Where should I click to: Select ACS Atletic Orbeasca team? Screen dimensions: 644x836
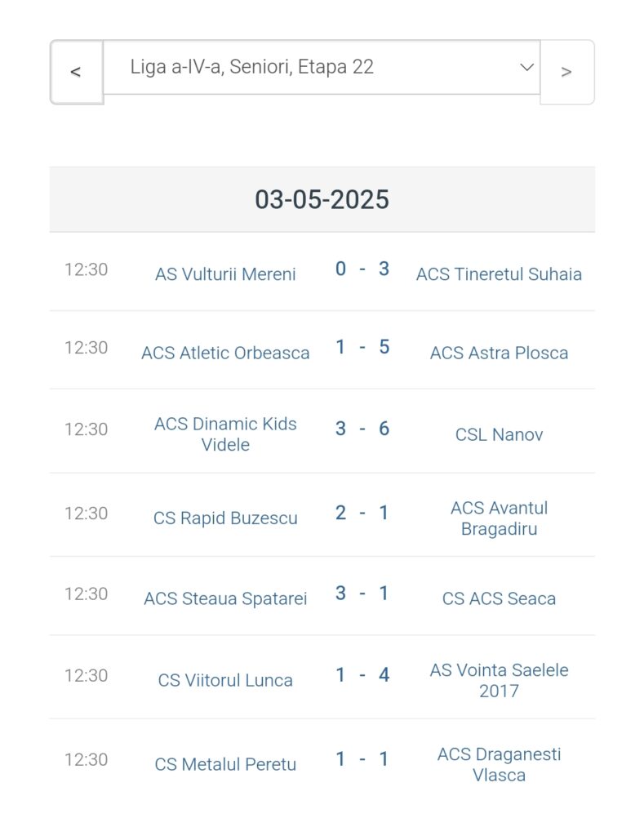click(x=225, y=353)
